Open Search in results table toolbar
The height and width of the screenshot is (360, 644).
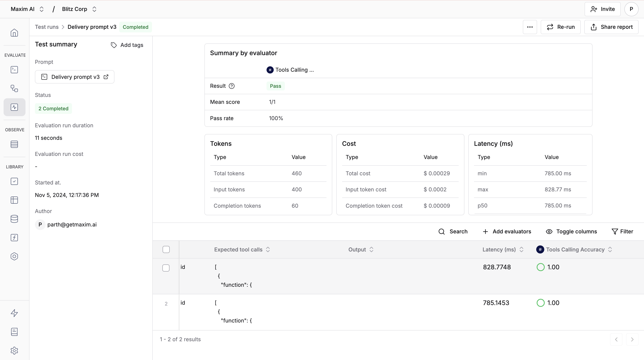point(453,231)
